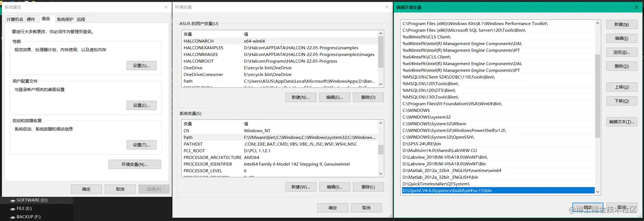Click 编辑(E)... for user variables
Viewport: 644px width, 221px height.
coord(334,97)
